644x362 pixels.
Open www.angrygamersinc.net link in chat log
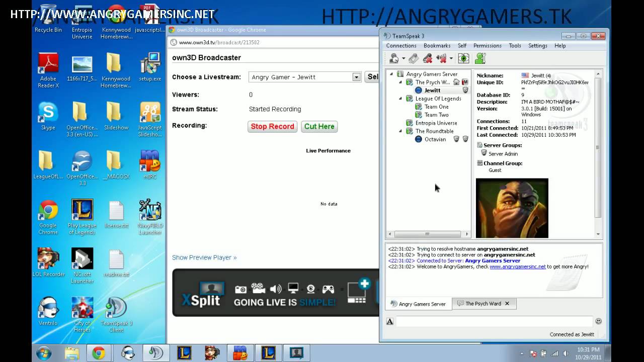click(517, 267)
